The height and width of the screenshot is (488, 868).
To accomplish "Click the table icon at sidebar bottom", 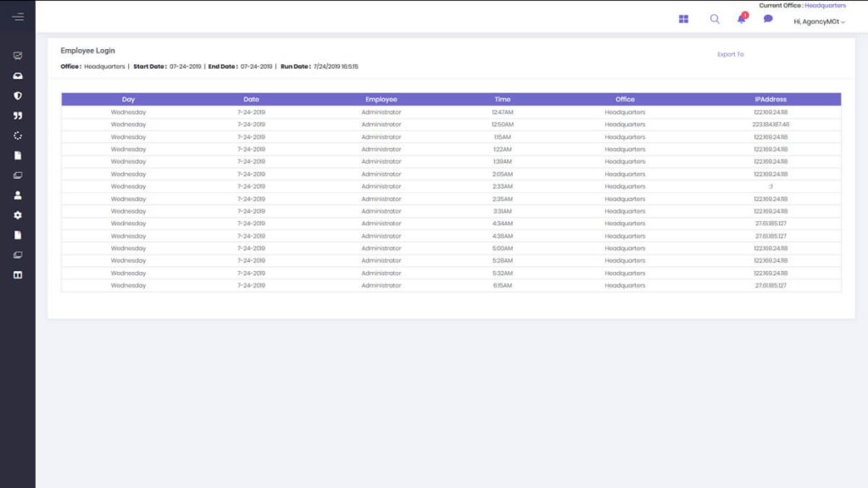I will pos(17,274).
